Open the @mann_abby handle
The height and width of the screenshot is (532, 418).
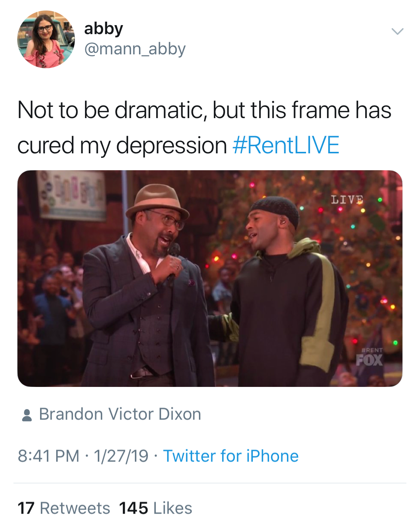pyautogui.click(x=135, y=49)
